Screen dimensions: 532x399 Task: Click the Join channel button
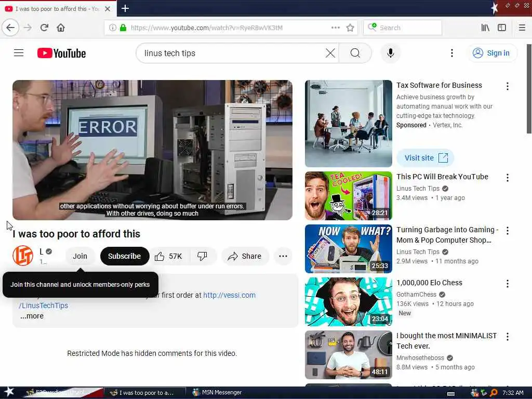click(80, 256)
